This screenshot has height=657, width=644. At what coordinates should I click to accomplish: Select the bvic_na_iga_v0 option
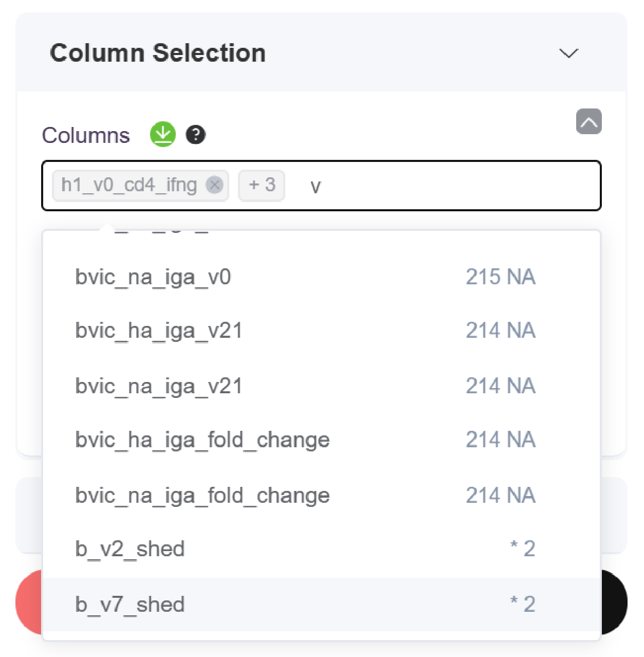click(x=153, y=277)
